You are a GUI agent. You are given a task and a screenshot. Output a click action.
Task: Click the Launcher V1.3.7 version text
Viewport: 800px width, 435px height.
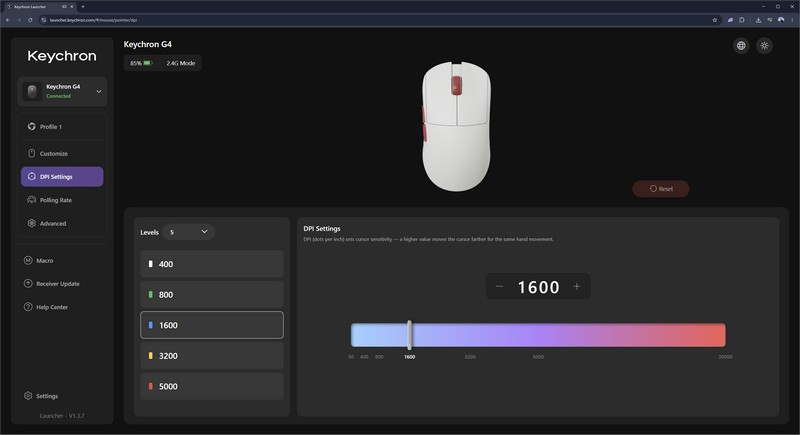(62, 416)
